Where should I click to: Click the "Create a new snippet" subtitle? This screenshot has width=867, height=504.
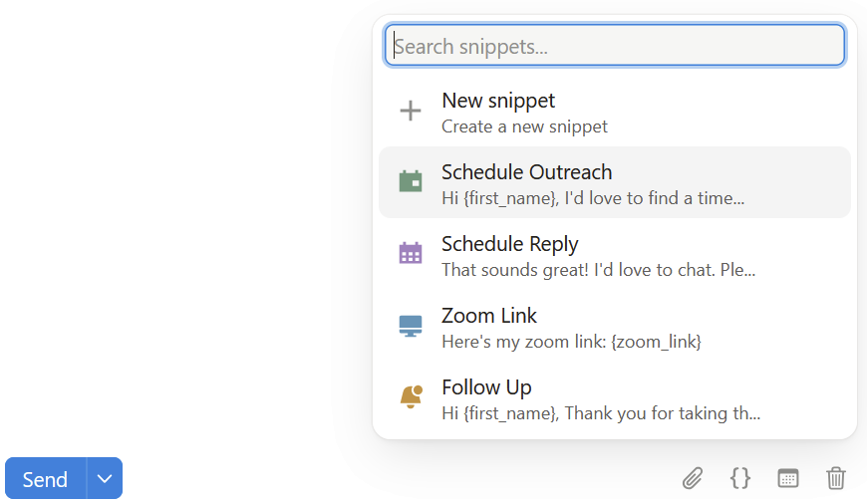click(x=524, y=126)
